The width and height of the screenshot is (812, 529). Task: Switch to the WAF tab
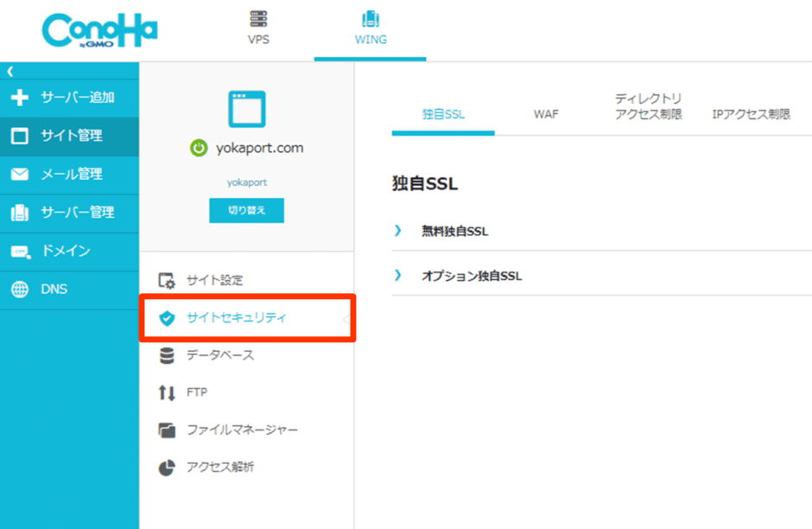[544, 113]
